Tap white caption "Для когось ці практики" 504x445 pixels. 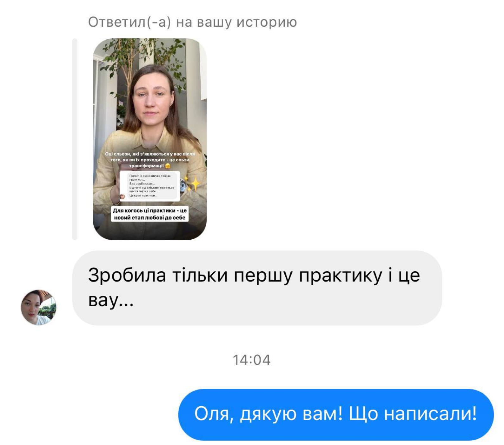pyautogui.click(x=150, y=214)
